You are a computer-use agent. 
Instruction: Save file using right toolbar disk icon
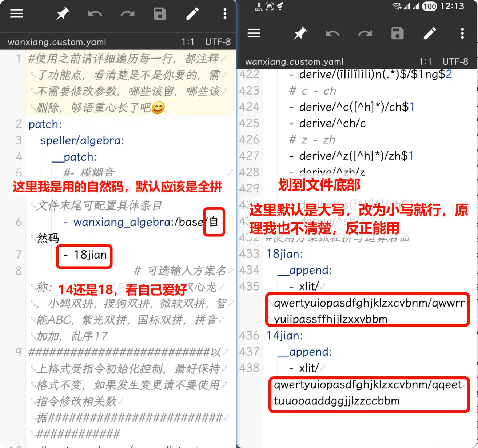(397, 34)
